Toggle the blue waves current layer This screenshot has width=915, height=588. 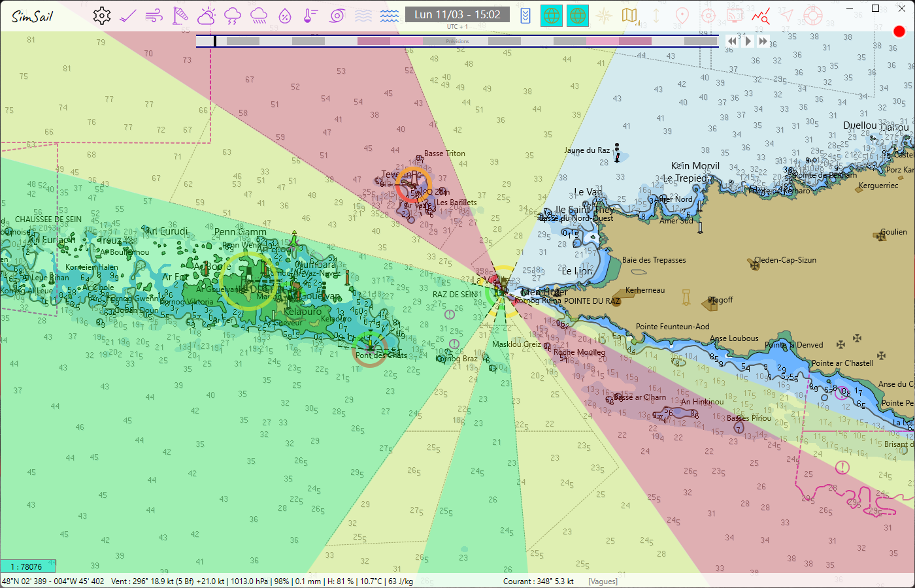(390, 16)
